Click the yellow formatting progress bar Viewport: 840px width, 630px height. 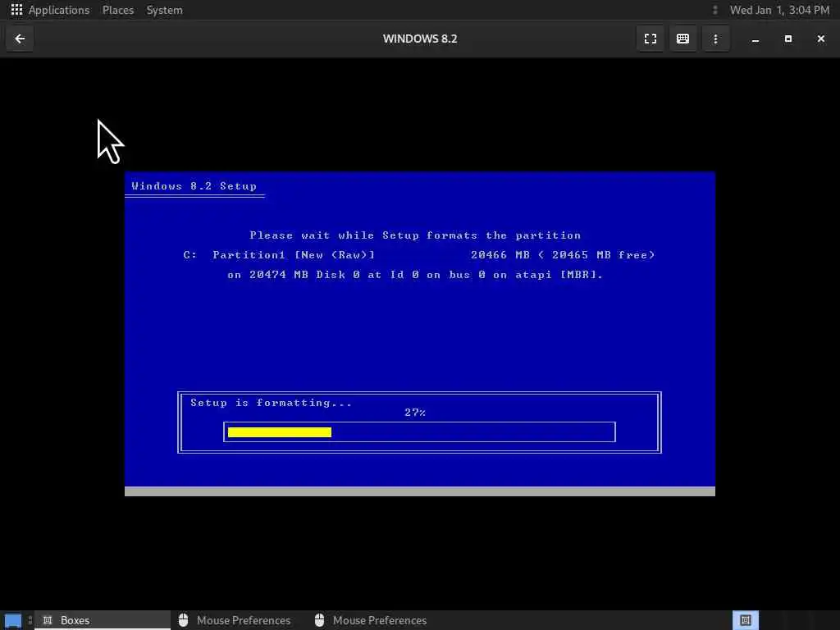[280, 432]
